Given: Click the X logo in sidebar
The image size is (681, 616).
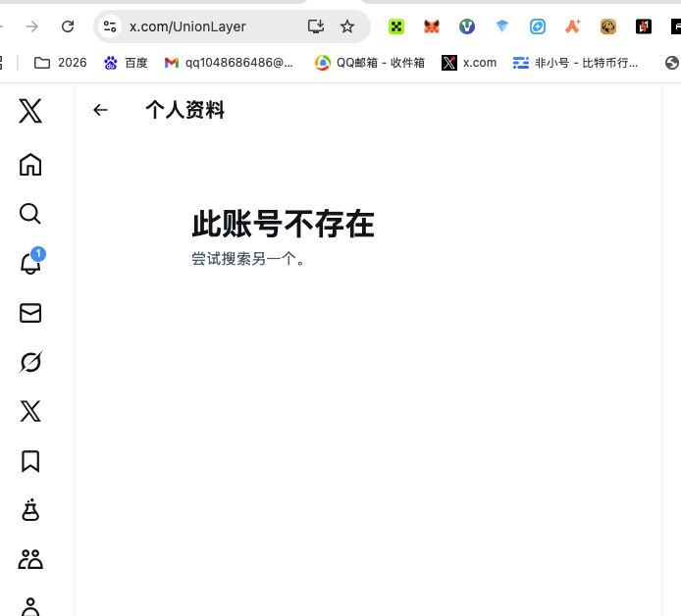Looking at the screenshot, I should point(30,111).
